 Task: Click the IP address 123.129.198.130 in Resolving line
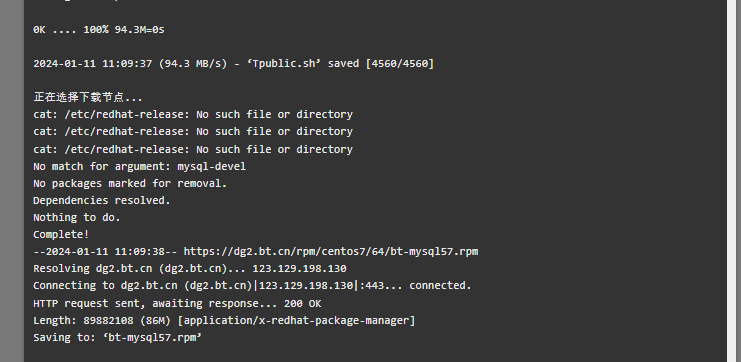(x=299, y=268)
